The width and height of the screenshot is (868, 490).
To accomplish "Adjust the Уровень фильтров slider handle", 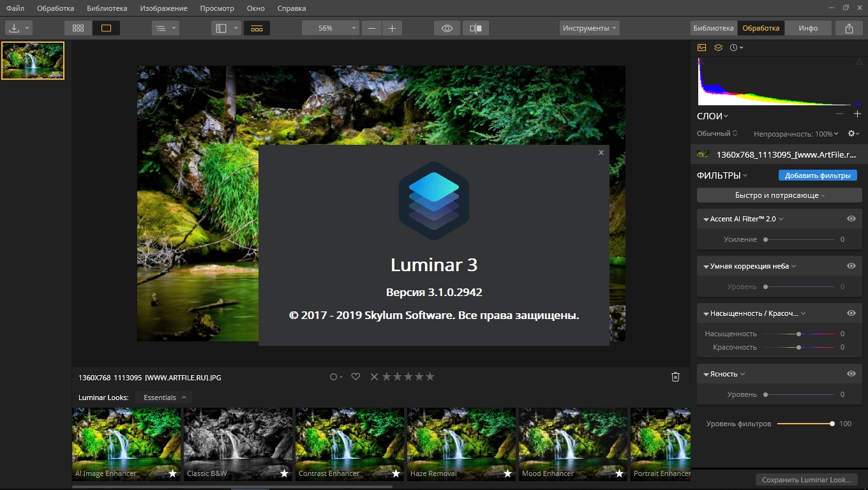I will tap(832, 424).
